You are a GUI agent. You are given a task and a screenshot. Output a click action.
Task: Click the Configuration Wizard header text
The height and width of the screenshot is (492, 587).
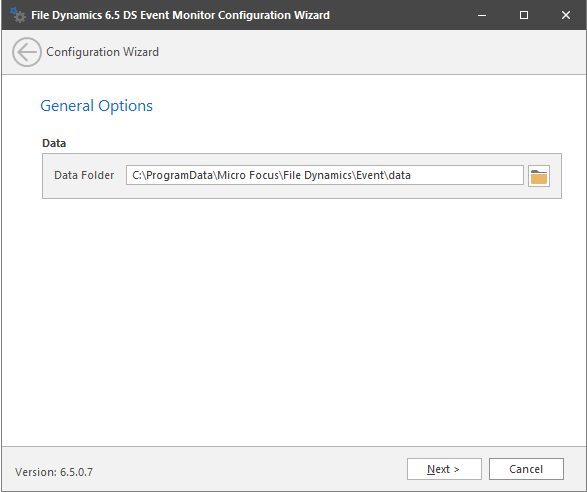coord(103,52)
